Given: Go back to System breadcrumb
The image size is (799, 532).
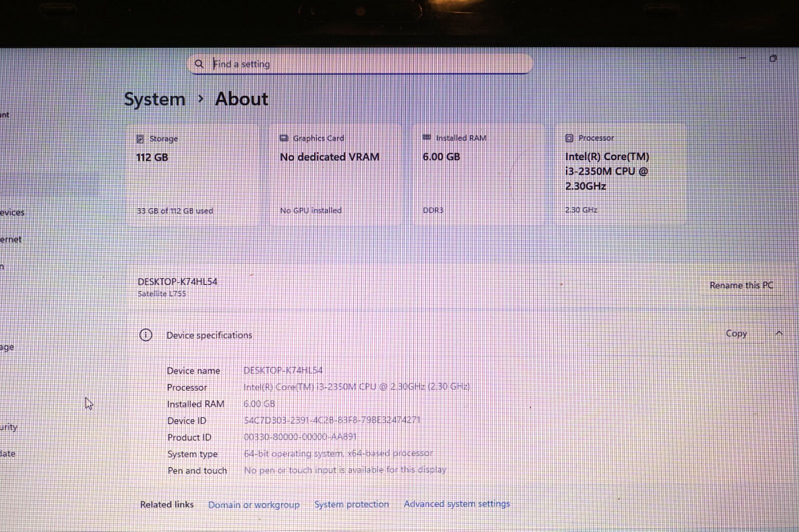Looking at the screenshot, I should pos(154,99).
